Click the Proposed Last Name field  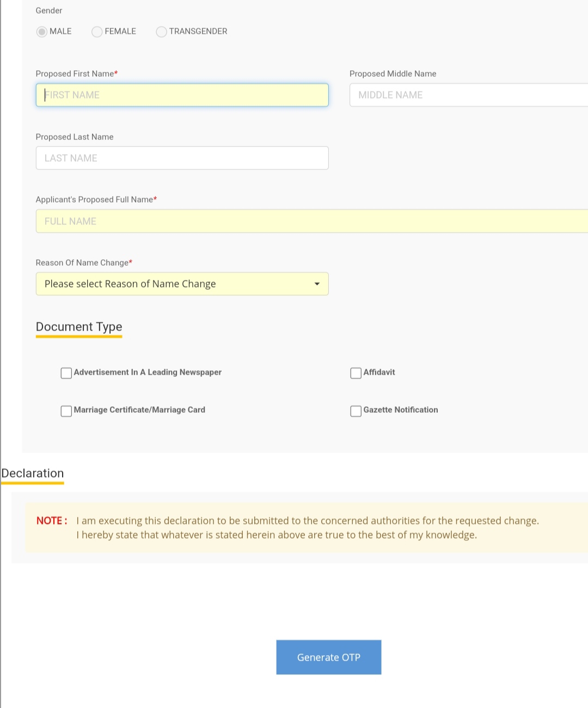(x=182, y=158)
